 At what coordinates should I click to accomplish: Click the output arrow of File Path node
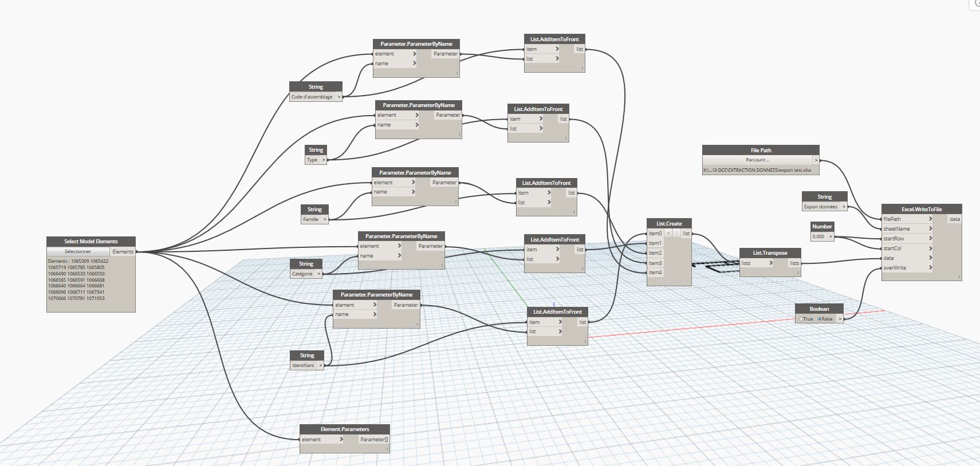(816, 160)
